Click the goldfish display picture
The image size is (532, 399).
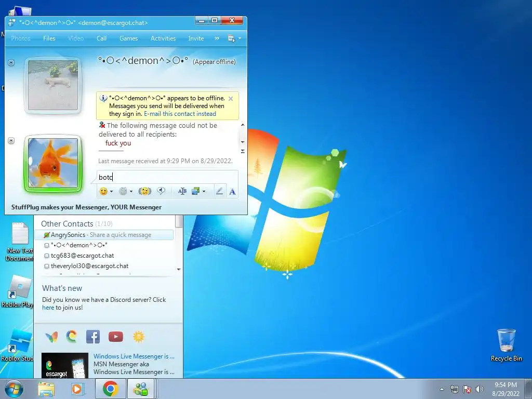pyautogui.click(x=53, y=163)
